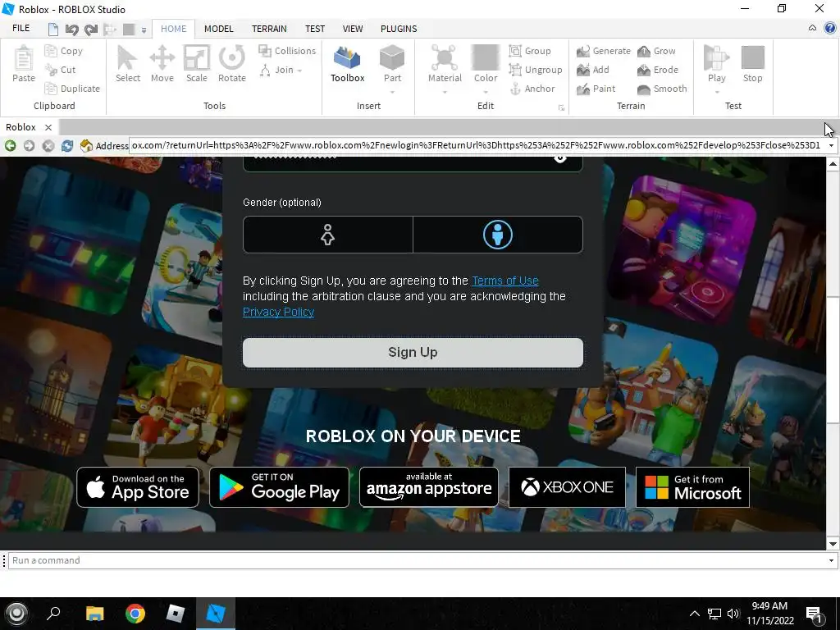Click the Get it from Microsoft badge
The height and width of the screenshot is (630, 840).
tap(692, 487)
